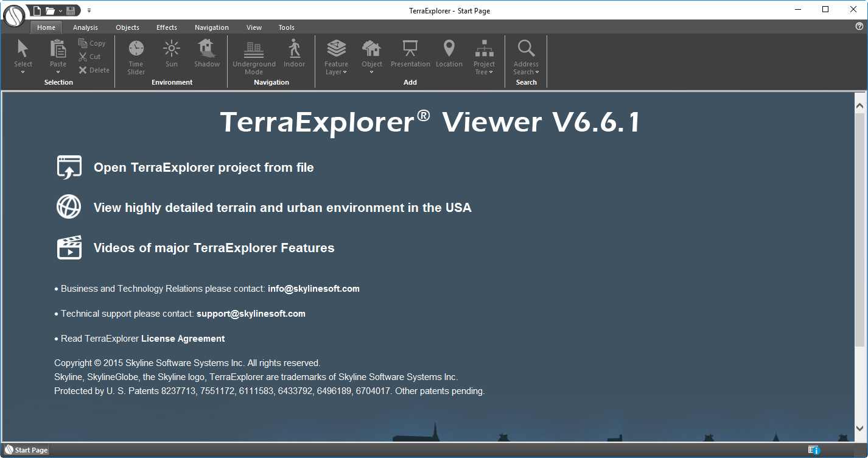Viewport: 868px width, 458px height.
Task: Click the Project Tree hierarchy icon
Action: click(x=485, y=49)
